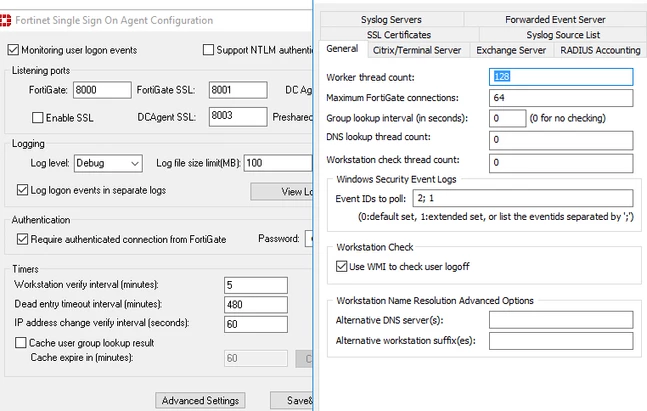Enable Support NTLM authentication checkbox
This screenshot has height=411, width=647.
(x=208, y=50)
